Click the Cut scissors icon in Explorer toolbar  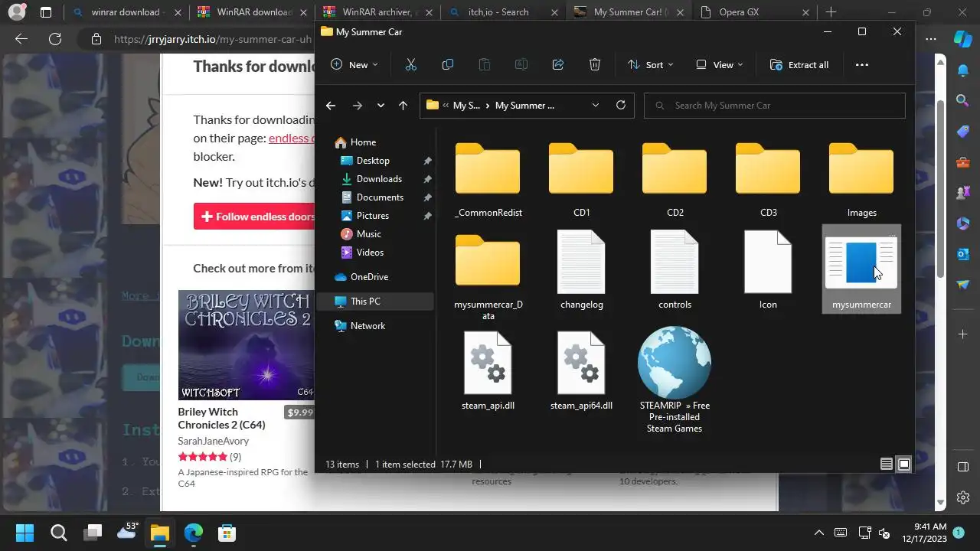click(411, 65)
